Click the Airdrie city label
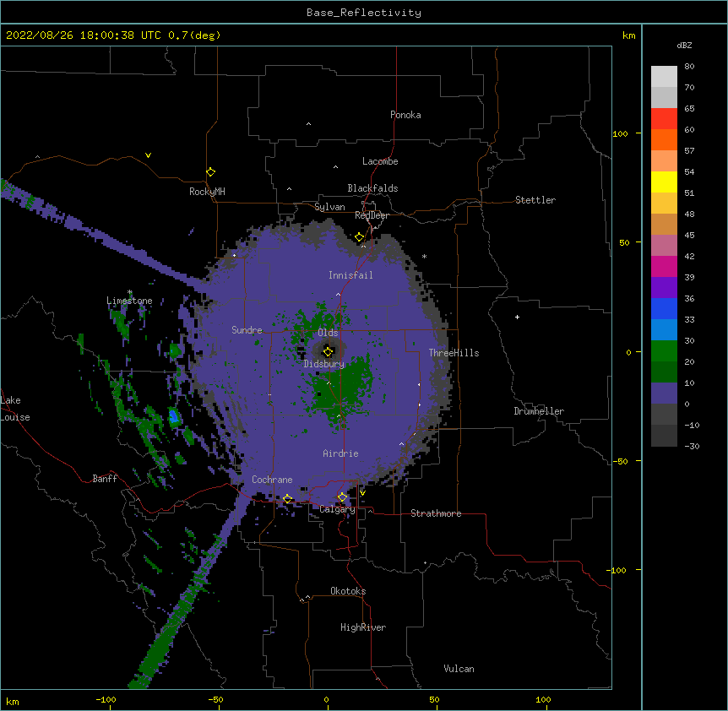Screen dimensions: 728x711 click(x=340, y=453)
